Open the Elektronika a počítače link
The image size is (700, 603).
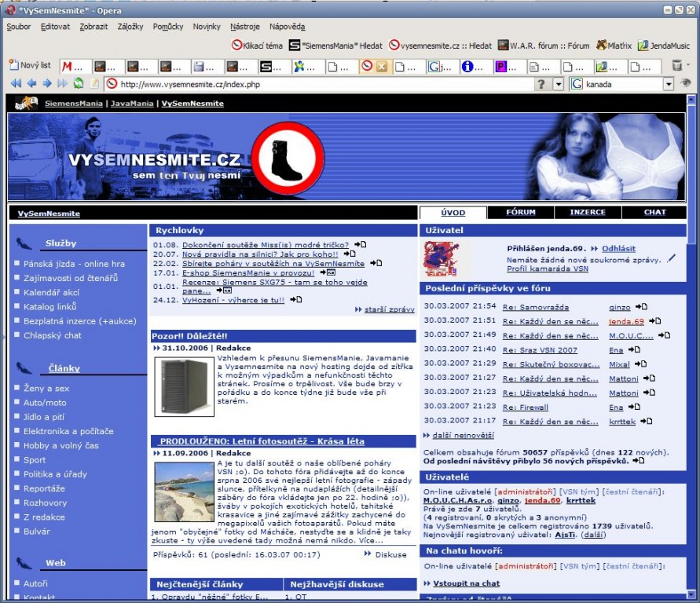pyautogui.click(x=68, y=431)
